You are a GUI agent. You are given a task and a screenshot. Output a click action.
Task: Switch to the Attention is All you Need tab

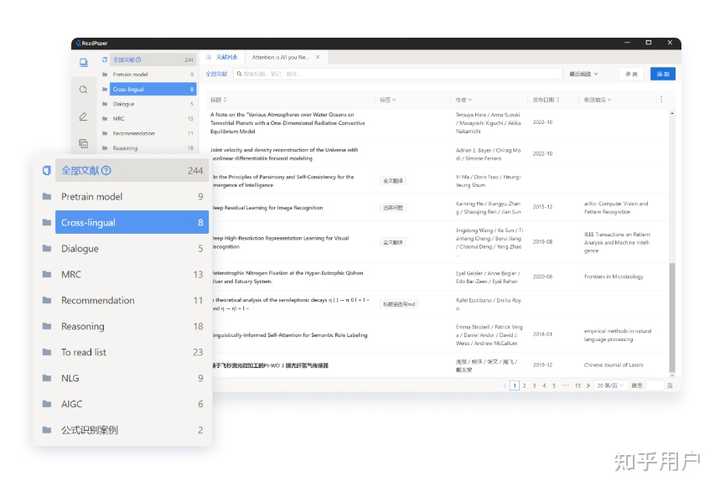[280, 57]
